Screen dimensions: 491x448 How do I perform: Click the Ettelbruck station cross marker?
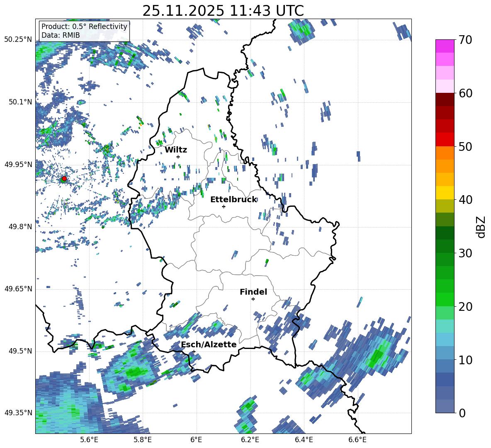[224, 206]
